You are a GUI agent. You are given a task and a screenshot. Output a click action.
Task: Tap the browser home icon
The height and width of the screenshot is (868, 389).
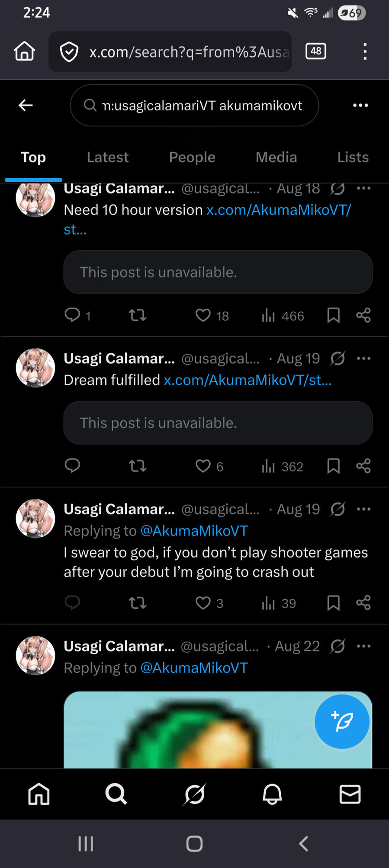click(24, 52)
